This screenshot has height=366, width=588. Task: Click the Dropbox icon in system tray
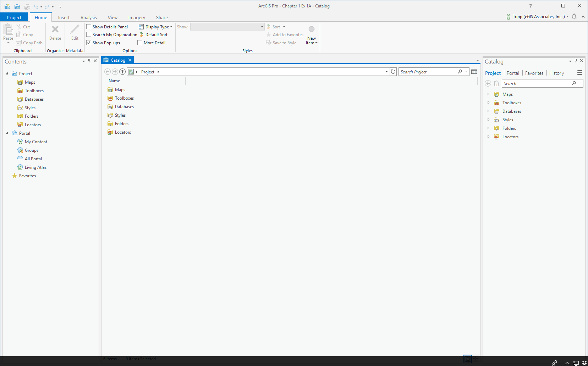coord(584,363)
